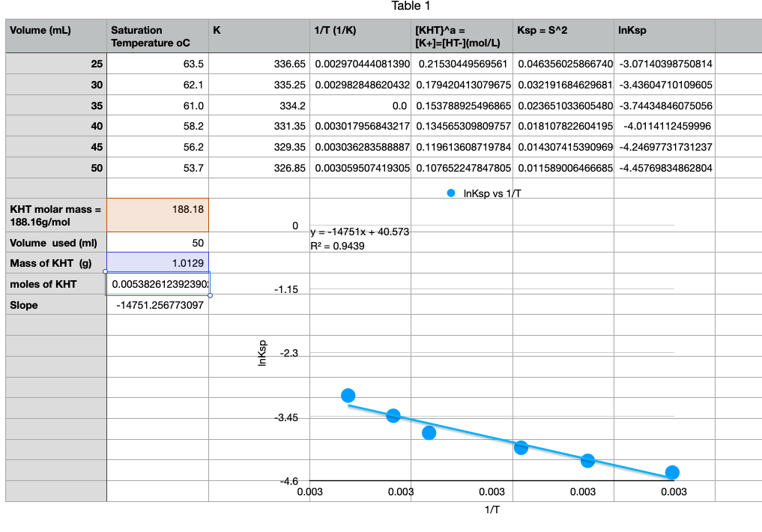The width and height of the screenshot is (762, 532).
Task: Click the Table 1 title
Action: [x=411, y=6]
